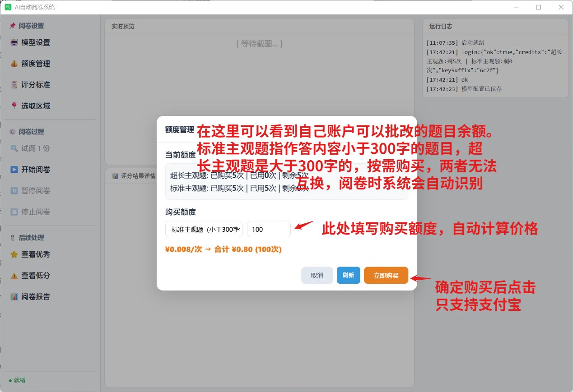Click the orange 立即购买 button
The height and width of the screenshot is (392, 573).
point(386,275)
